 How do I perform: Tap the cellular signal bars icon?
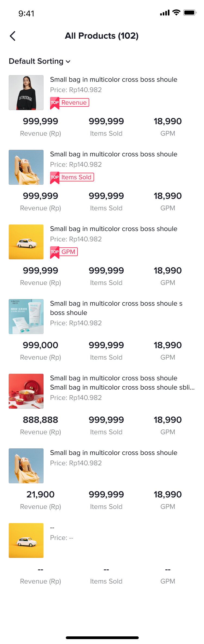(x=165, y=13)
